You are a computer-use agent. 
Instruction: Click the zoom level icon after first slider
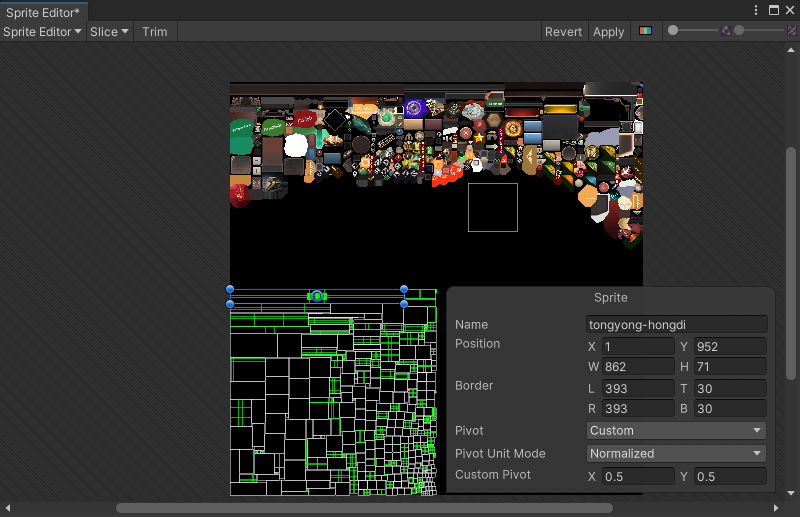[x=726, y=31]
